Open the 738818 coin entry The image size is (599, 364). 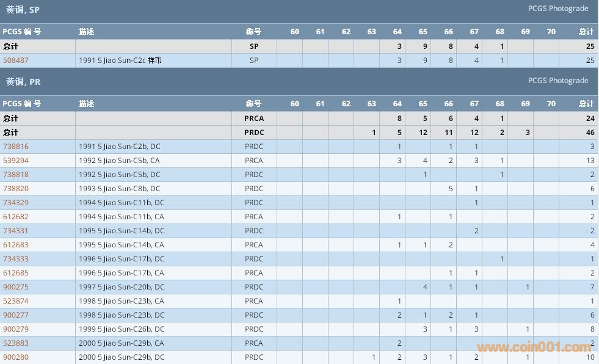click(16, 175)
